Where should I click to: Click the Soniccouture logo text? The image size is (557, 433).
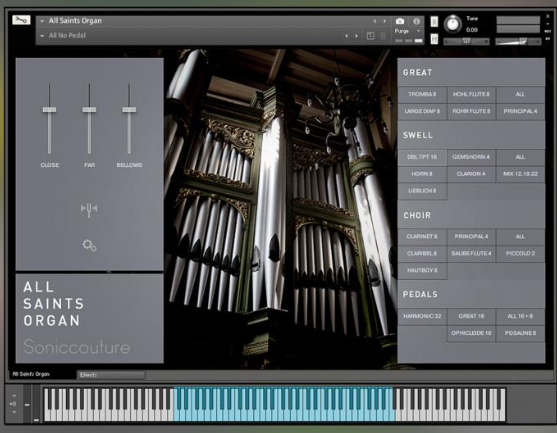click(x=77, y=347)
